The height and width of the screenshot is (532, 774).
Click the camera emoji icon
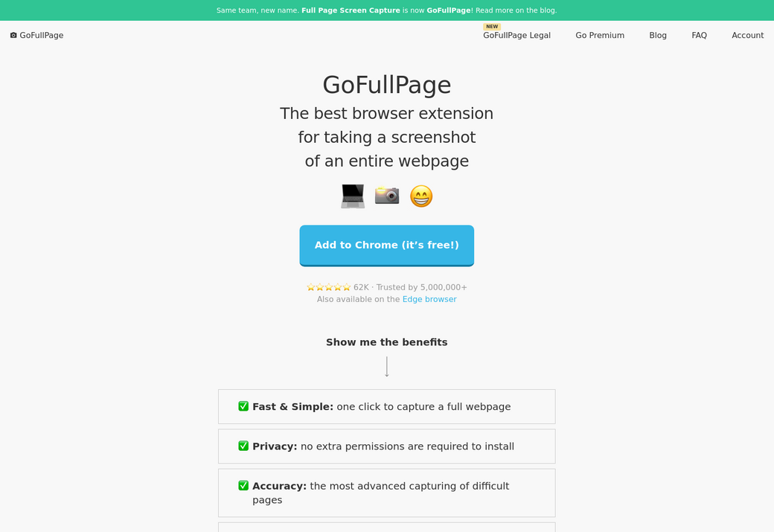[386, 195]
